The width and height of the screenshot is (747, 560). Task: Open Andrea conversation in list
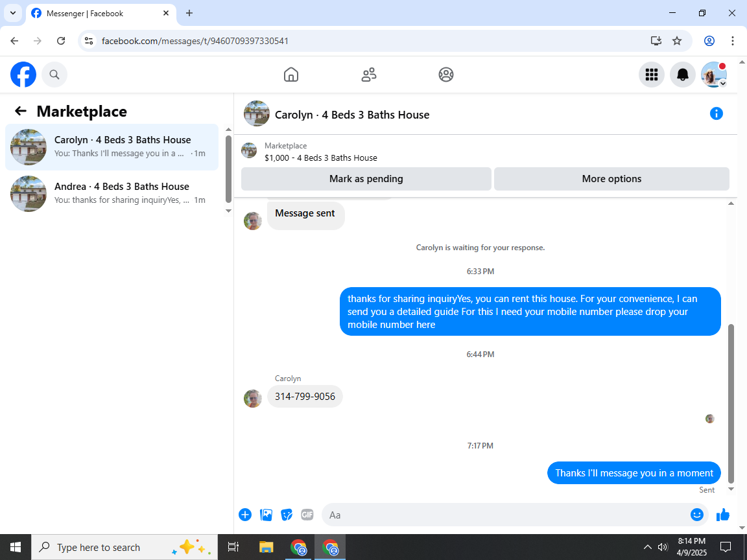(112, 193)
